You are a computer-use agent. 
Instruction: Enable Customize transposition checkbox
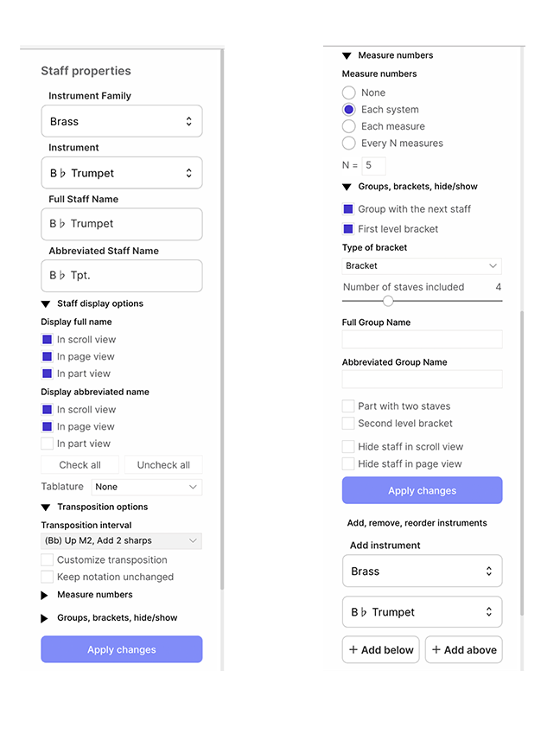48,559
